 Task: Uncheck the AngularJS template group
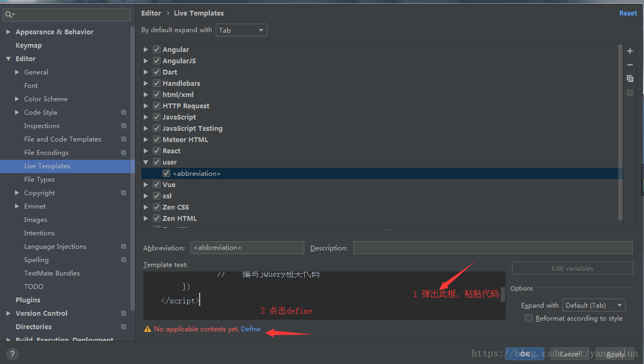tap(157, 61)
